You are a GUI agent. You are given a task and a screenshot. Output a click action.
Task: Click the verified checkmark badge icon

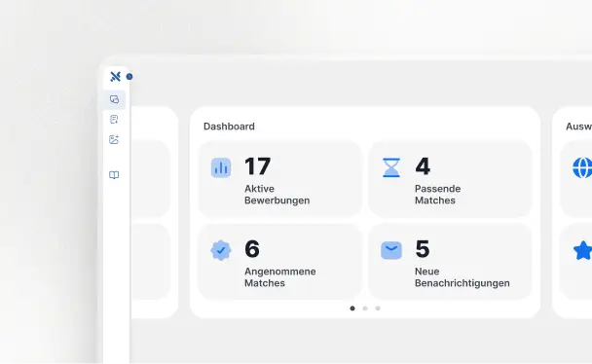coord(221,250)
